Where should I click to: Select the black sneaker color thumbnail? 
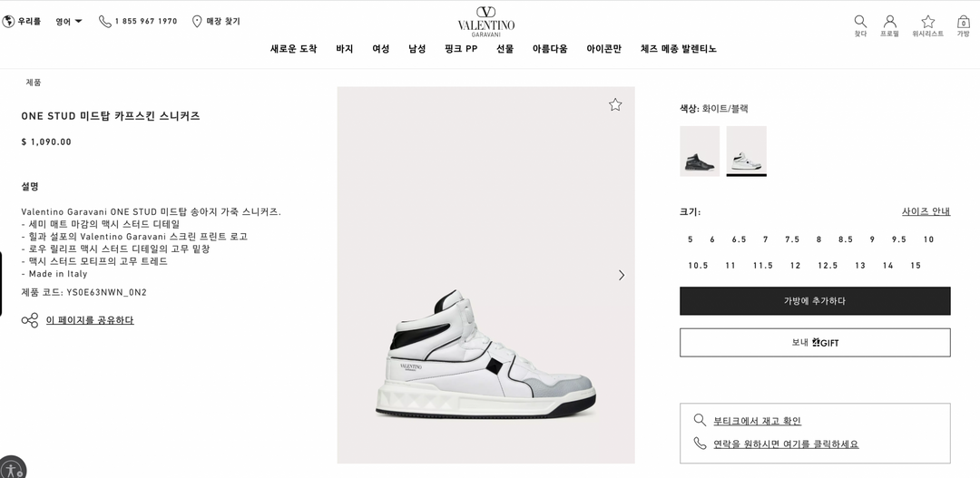tap(700, 151)
